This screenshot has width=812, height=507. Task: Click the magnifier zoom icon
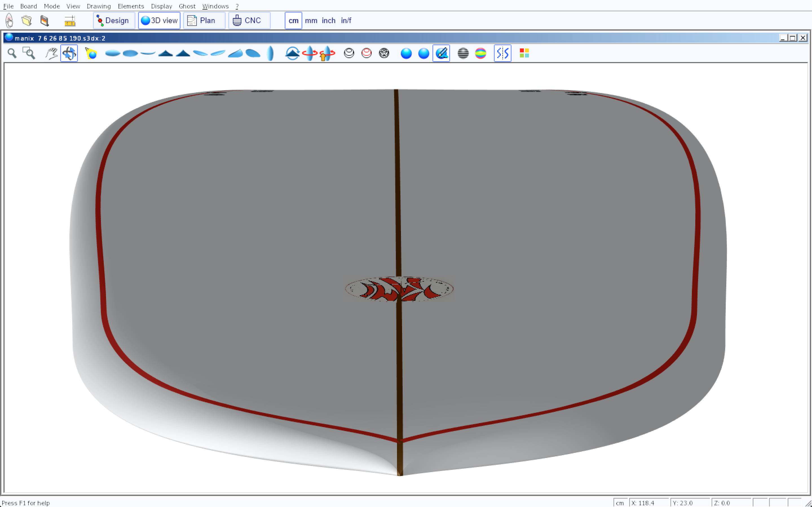[12, 53]
